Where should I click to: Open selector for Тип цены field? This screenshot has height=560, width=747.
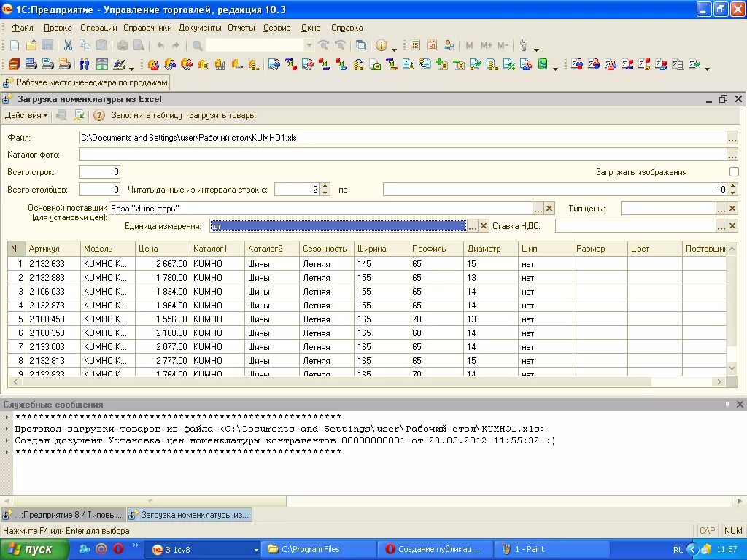tap(721, 208)
